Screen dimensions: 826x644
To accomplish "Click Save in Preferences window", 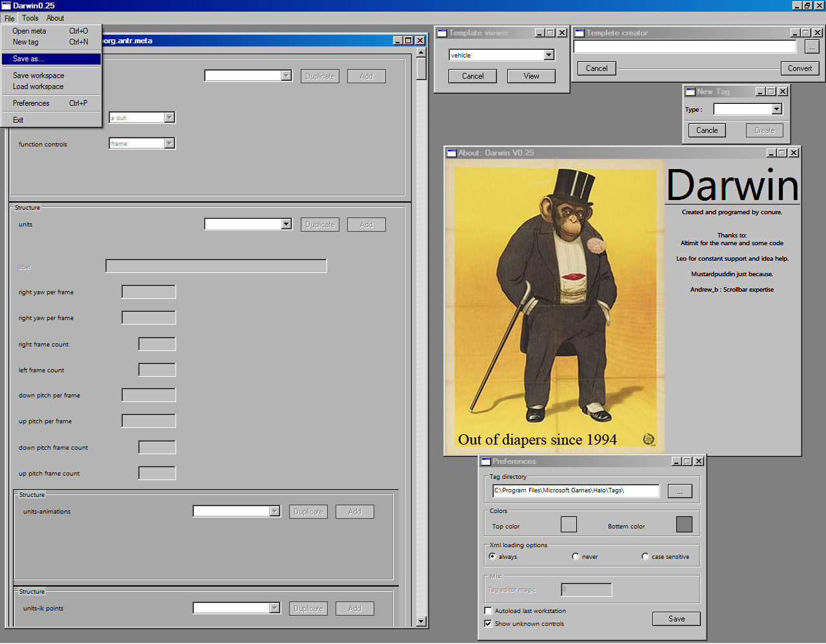I will [x=676, y=619].
